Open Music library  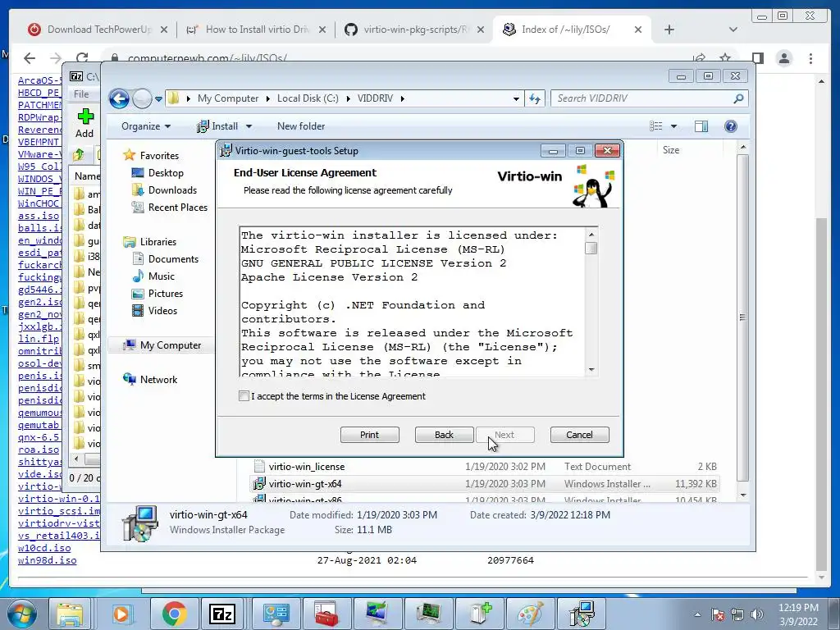pyautogui.click(x=162, y=276)
